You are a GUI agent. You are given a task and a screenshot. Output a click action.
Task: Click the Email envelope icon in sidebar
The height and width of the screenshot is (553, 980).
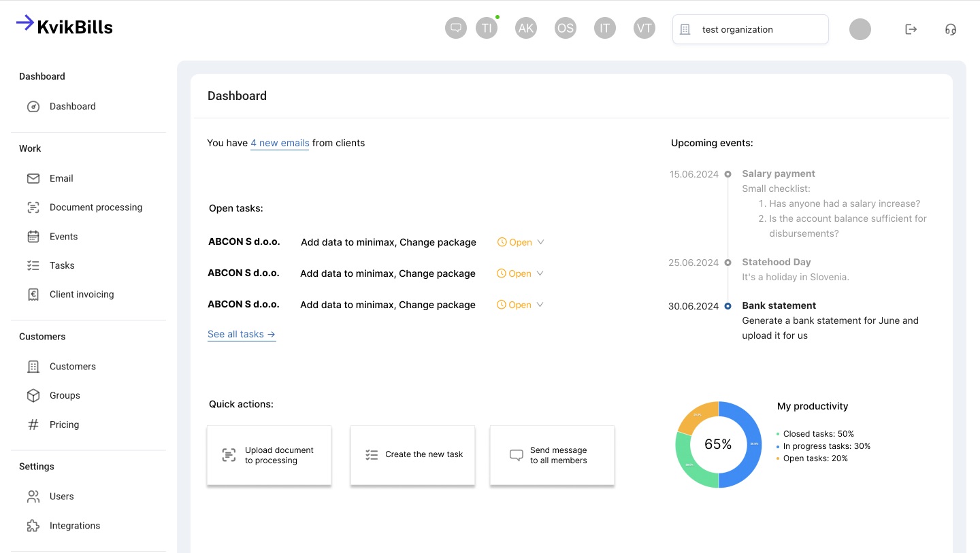(33, 178)
